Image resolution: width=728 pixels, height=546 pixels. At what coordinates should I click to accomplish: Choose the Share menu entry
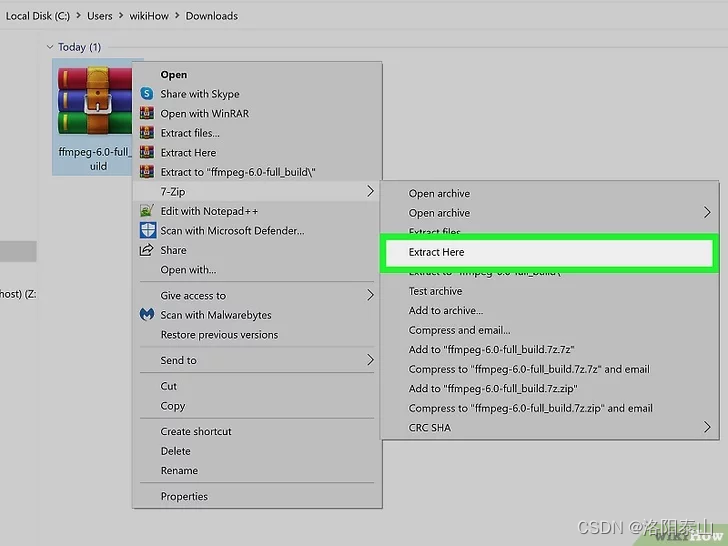tap(257, 250)
